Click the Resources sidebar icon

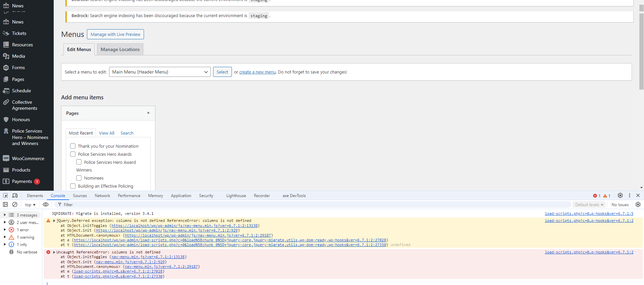[6, 45]
